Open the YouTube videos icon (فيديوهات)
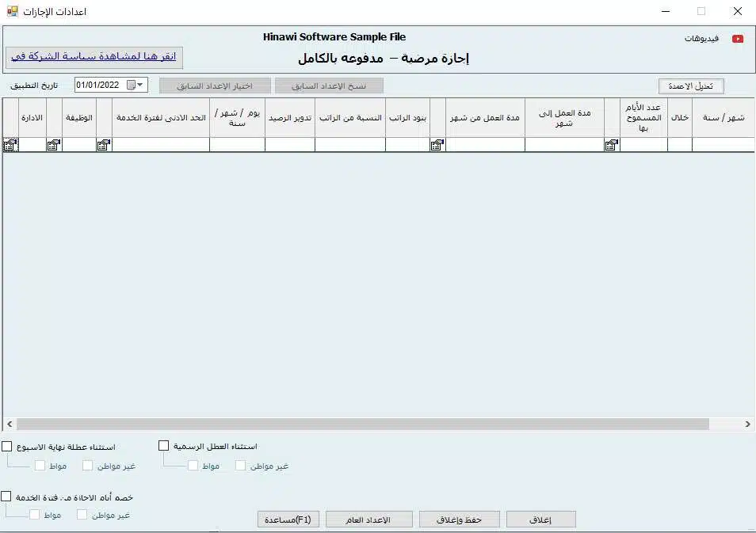This screenshot has height=533, width=756. point(738,39)
